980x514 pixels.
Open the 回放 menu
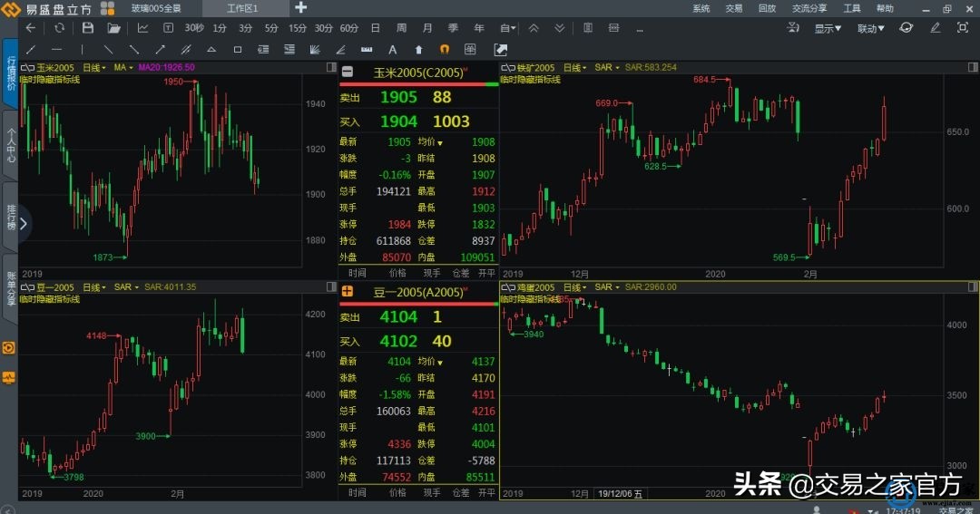[766, 8]
